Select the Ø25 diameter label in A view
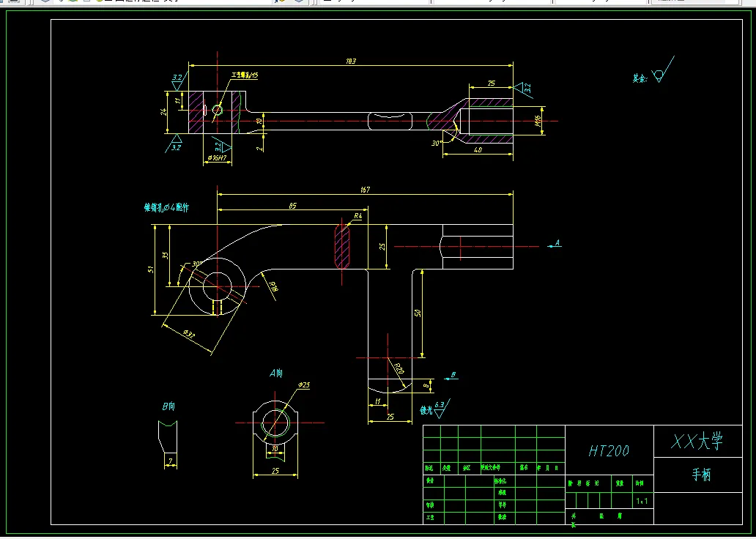The image size is (756, 539). pyautogui.click(x=304, y=385)
